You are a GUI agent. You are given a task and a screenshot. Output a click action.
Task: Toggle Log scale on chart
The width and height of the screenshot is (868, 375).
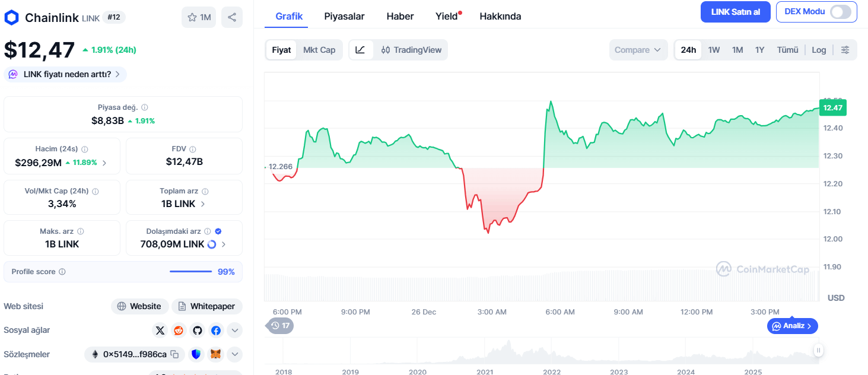pyautogui.click(x=819, y=50)
